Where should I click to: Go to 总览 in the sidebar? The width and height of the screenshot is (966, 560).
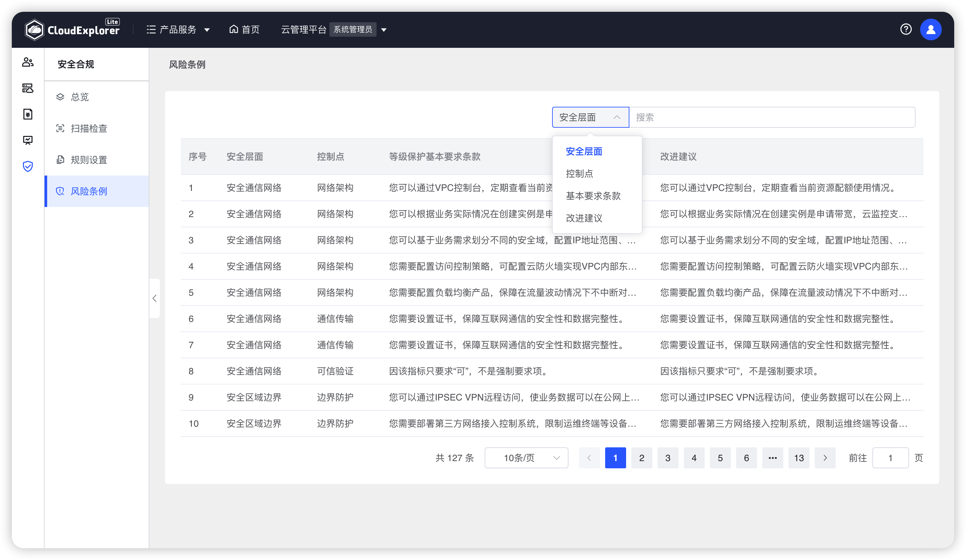(97, 97)
